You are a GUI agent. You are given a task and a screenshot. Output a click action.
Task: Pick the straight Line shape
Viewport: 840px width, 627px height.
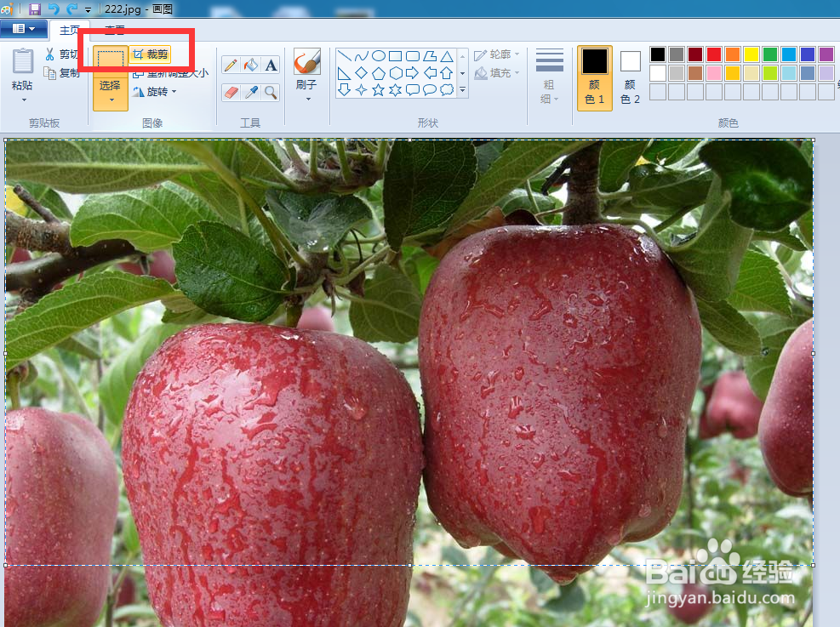345,56
